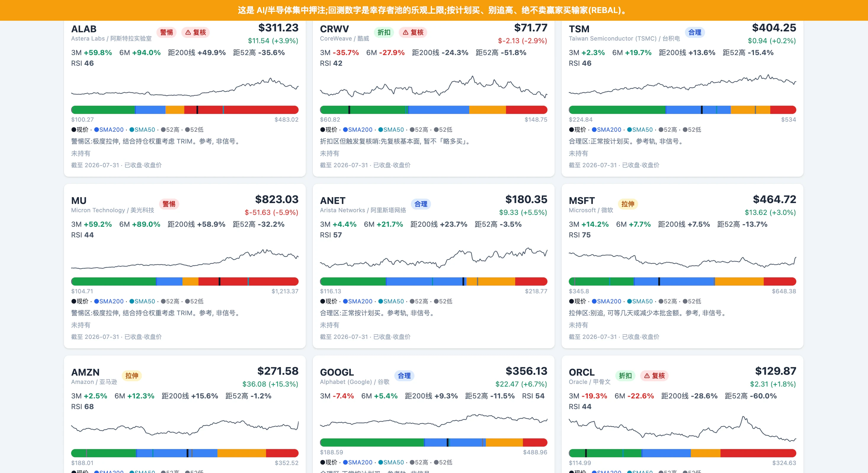
Task: Open the CRWV price sparkline chart
Action: 434,87
